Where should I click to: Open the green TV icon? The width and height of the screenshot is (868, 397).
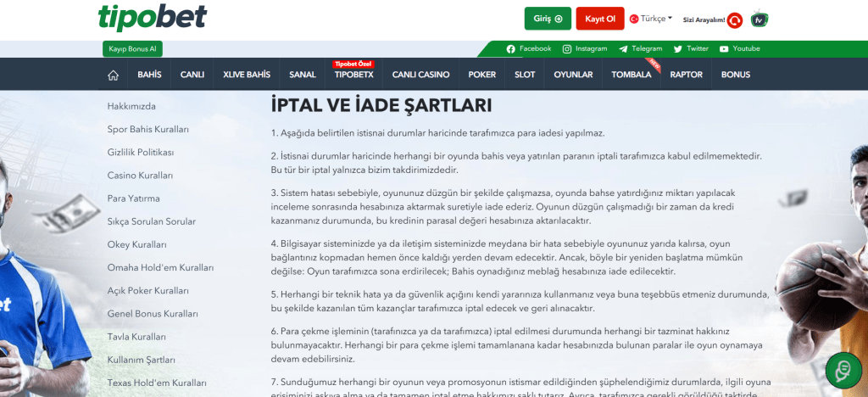click(759, 19)
